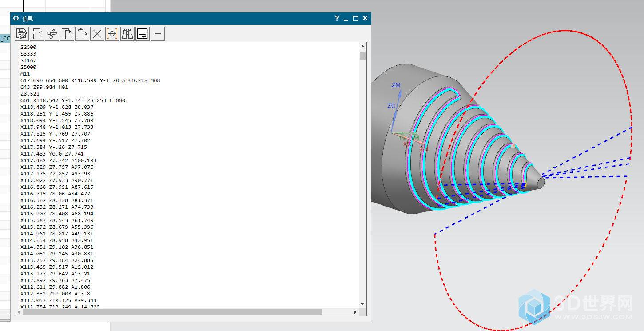This screenshot has width=644, height=331.
Task: Click the vertical scrollbar down arrow
Action: (x=363, y=304)
